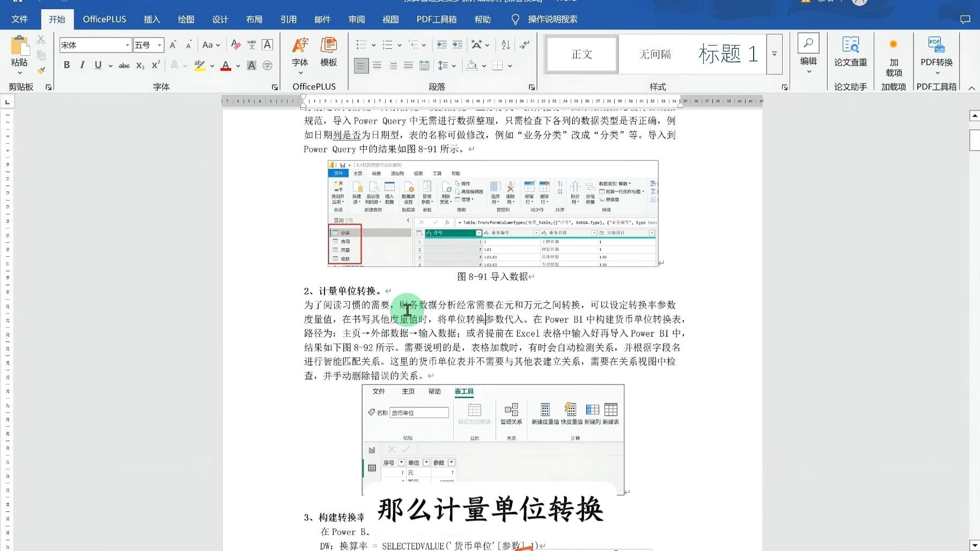
Task: Apply bold formatting to selected text
Action: (67, 65)
